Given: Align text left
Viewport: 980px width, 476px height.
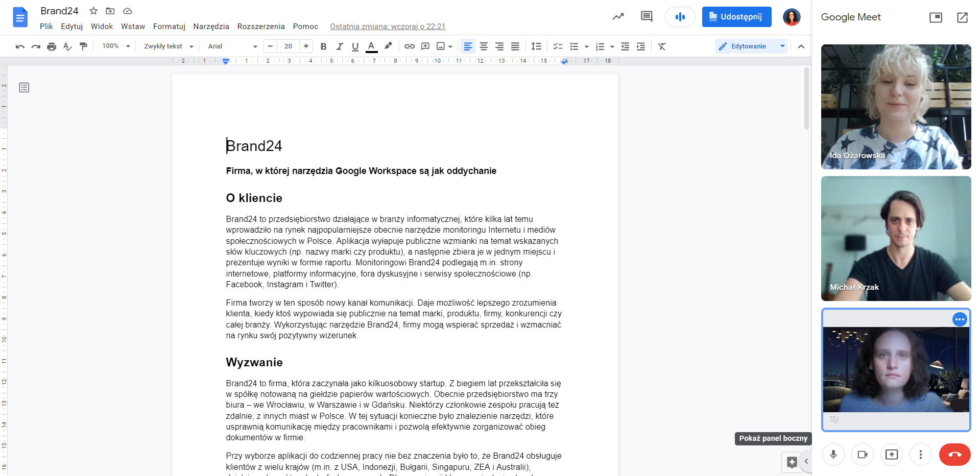Looking at the screenshot, I should pyautogui.click(x=468, y=46).
